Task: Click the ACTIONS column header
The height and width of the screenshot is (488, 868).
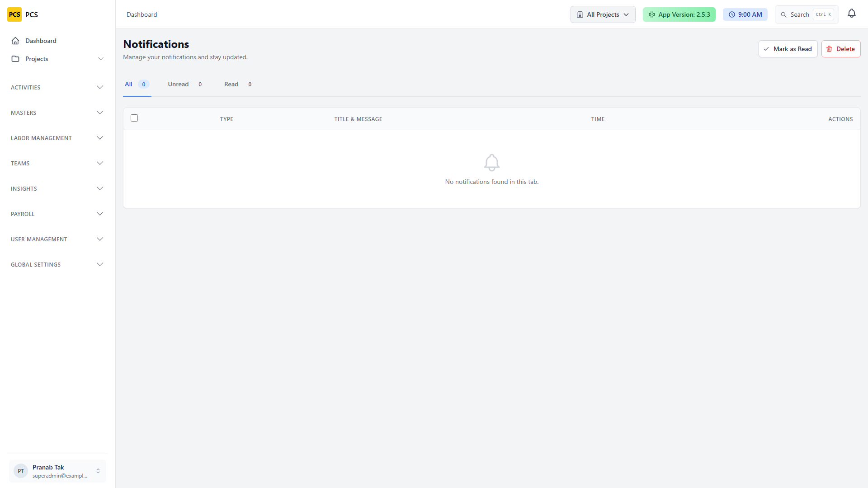Action: 840,119
